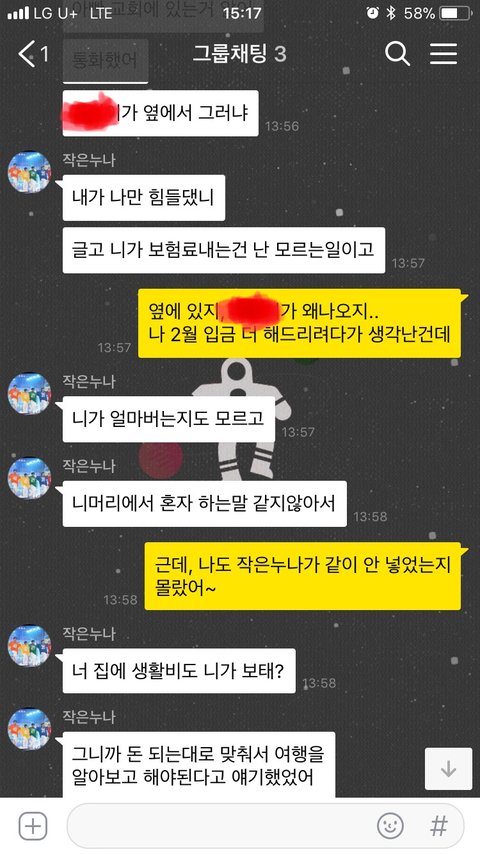Image resolution: width=480 pixels, height=854 pixels.
Task: Tap 작은누나 avatar beside 내가 나만 힘들댔니
Action: point(29,172)
